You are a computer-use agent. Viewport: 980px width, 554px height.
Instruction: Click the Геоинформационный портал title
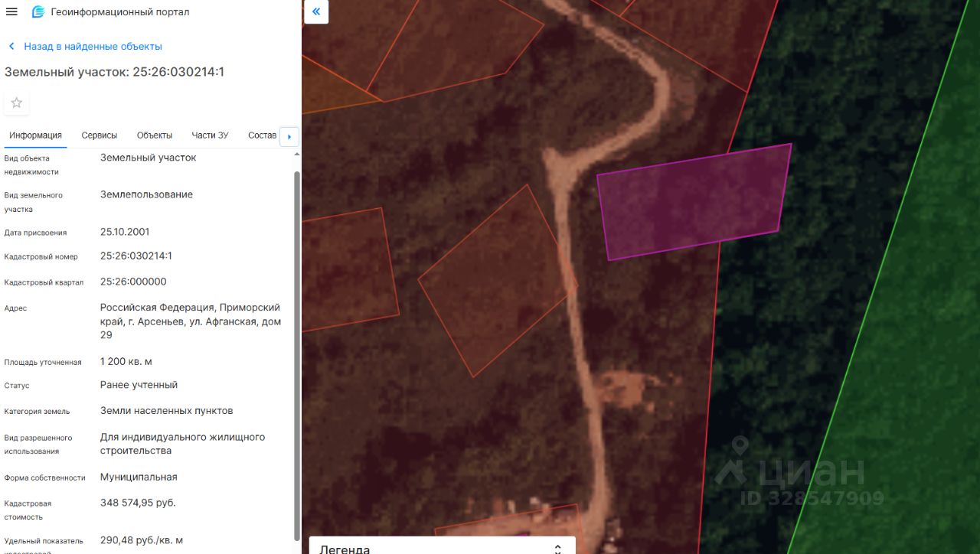[x=120, y=11]
